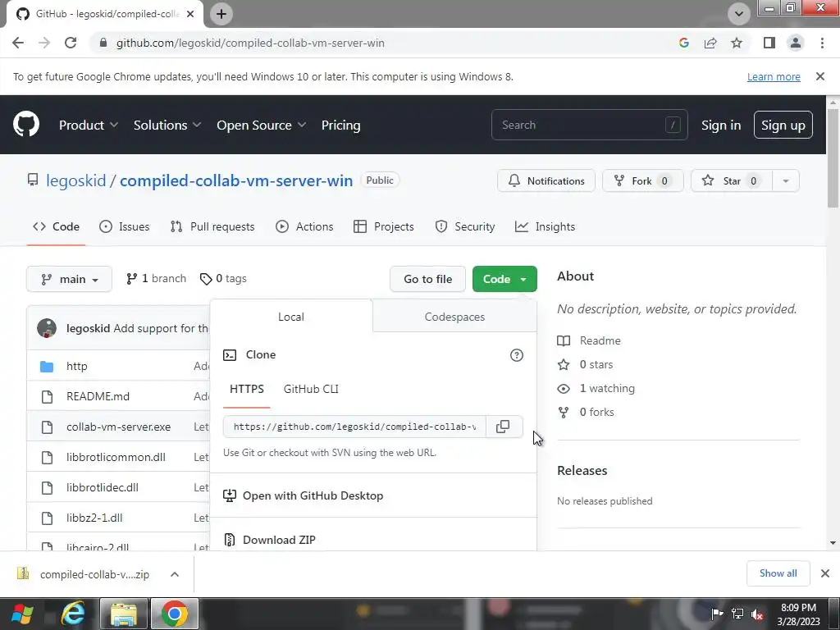The width and height of the screenshot is (840, 630).
Task: Open the Security tab
Action: [x=465, y=226]
